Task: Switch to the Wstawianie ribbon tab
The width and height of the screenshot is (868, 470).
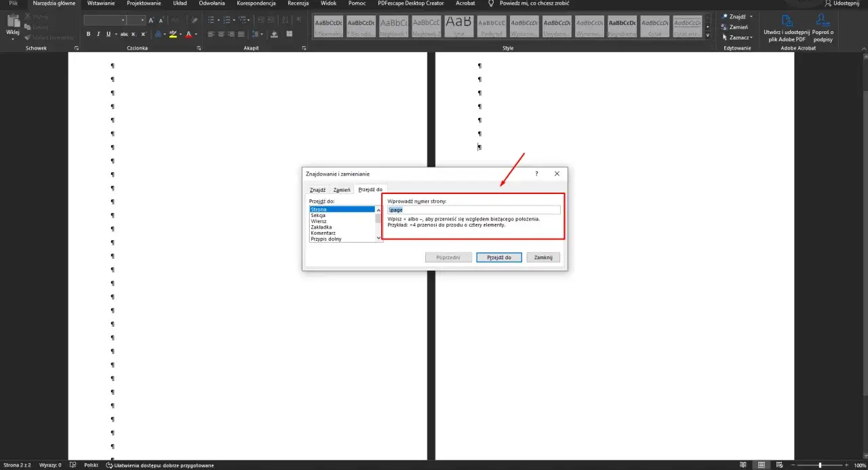Action: pyautogui.click(x=101, y=3)
